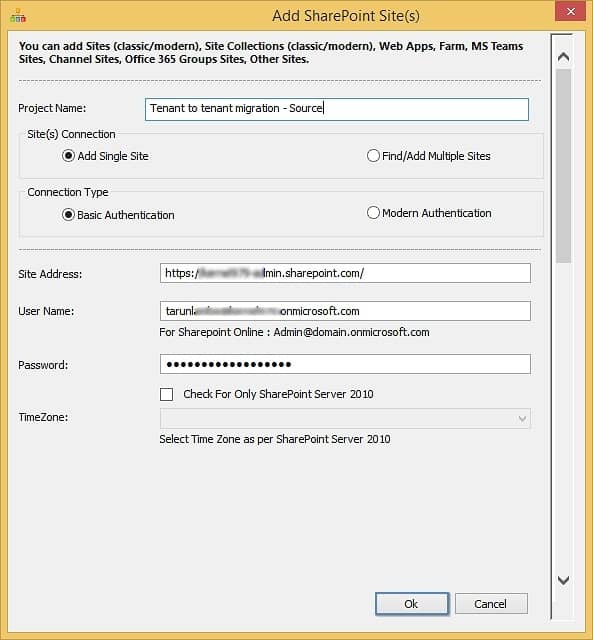
Task: Click the app icon in the title bar
Action: point(18,16)
